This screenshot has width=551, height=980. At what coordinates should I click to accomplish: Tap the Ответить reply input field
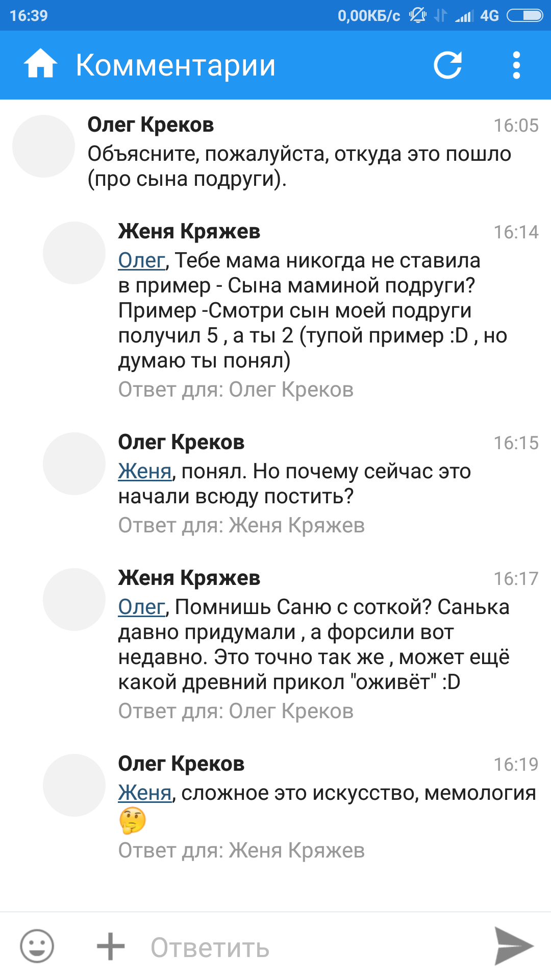[x=306, y=947]
